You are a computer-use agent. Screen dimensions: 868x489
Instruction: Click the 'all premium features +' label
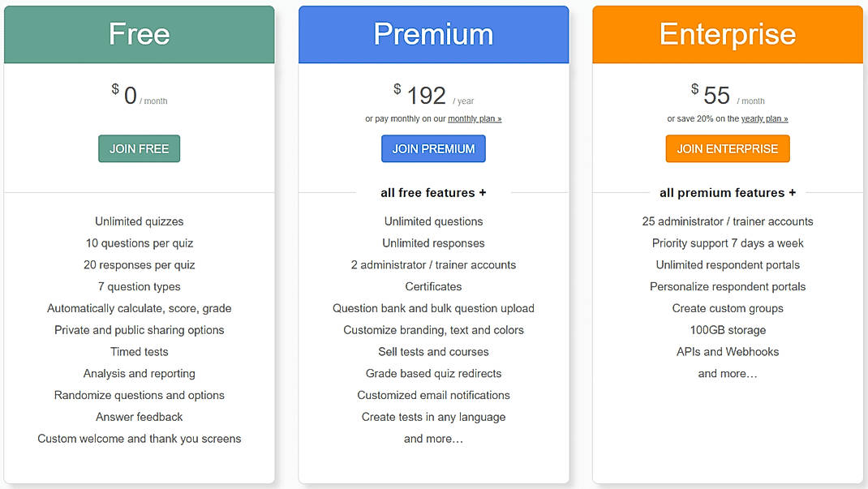(727, 192)
